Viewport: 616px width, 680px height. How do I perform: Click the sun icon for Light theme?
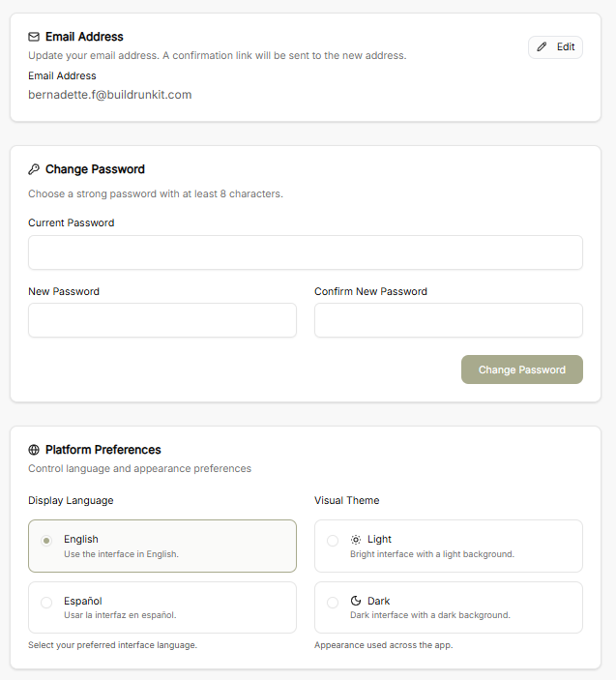356,540
